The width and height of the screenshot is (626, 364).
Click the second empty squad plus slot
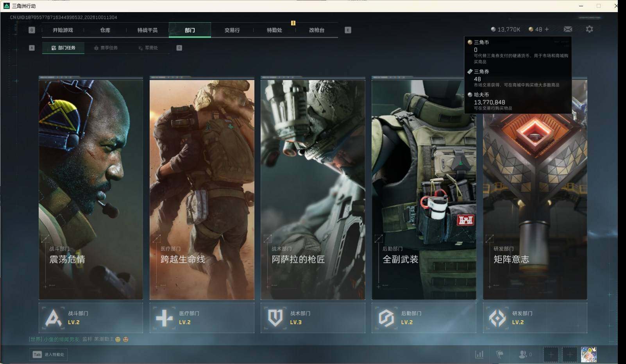570,355
